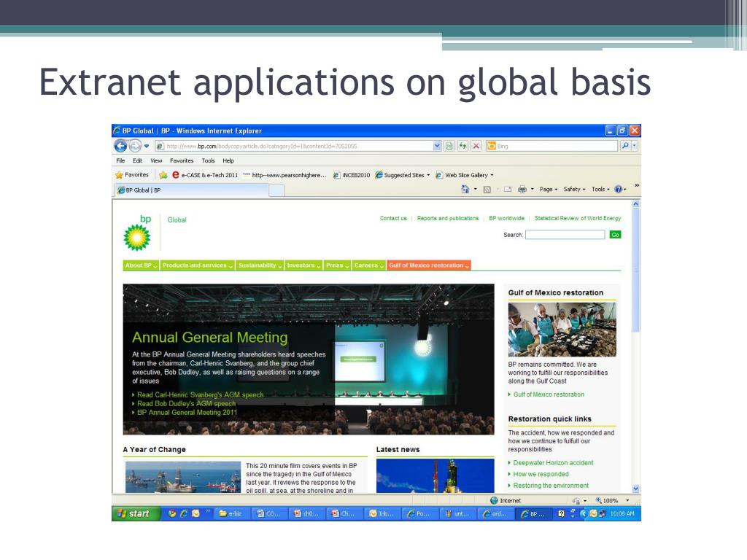Open the Help menu
747x560 pixels.
(x=228, y=161)
